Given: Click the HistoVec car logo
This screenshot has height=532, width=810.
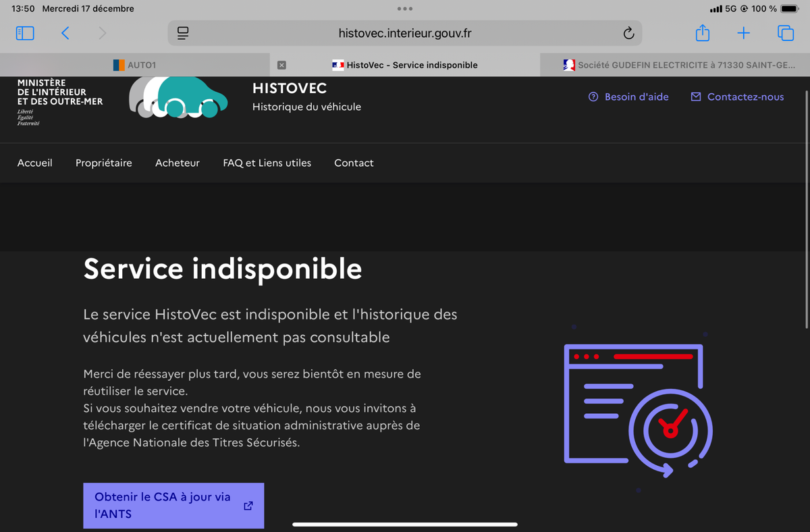Looking at the screenshot, I should [178, 98].
